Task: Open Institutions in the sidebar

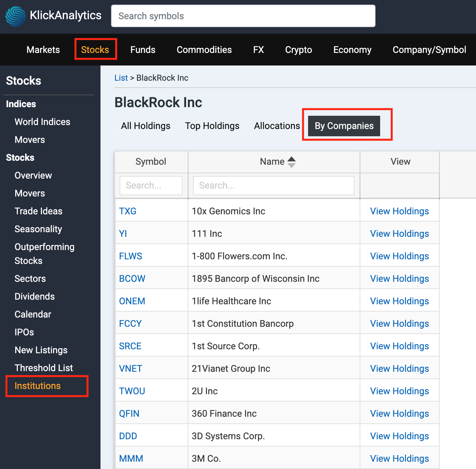Action: [x=38, y=386]
